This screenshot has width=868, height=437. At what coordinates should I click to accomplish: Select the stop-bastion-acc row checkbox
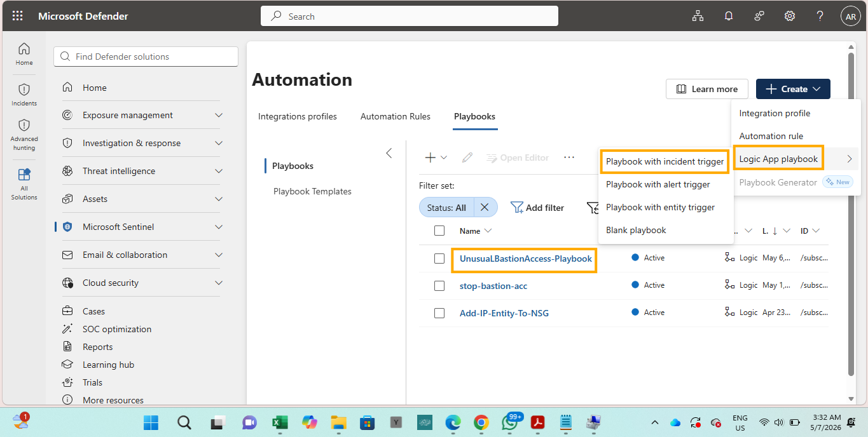(439, 286)
